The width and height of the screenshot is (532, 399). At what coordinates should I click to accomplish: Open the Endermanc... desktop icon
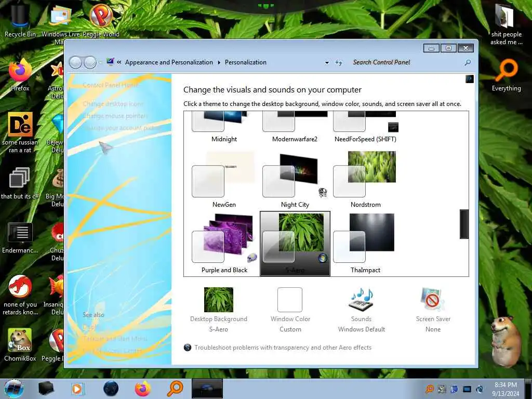coord(20,237)
